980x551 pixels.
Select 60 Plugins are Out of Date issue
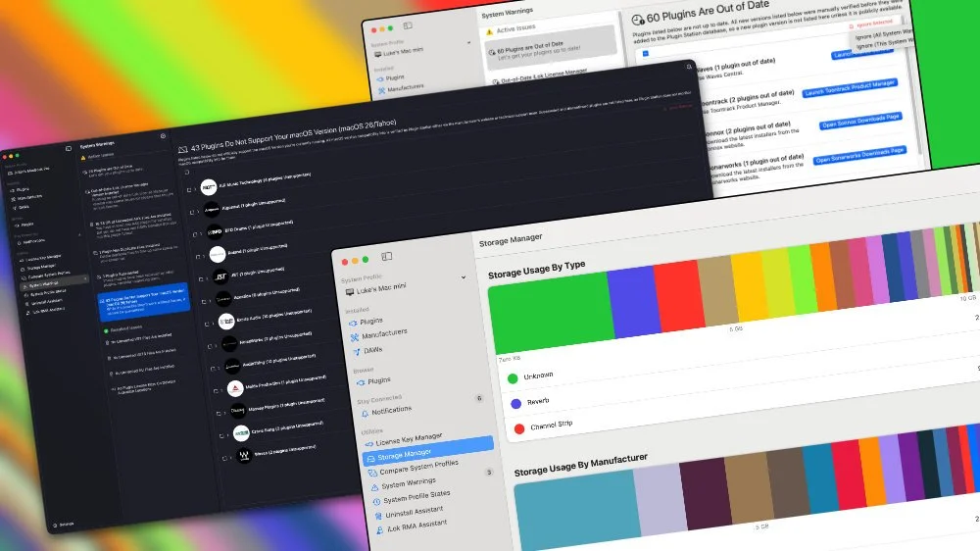[550, 48]
